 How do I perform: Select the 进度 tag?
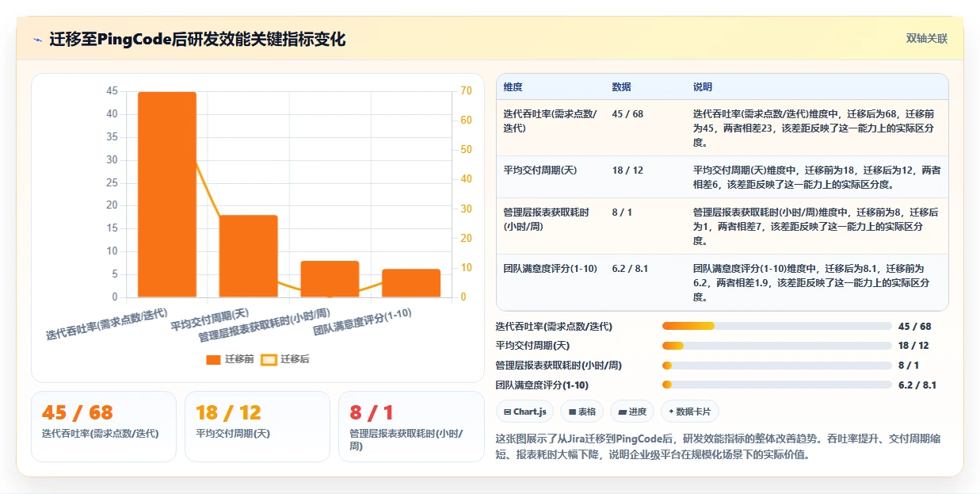tap(633, 412)
